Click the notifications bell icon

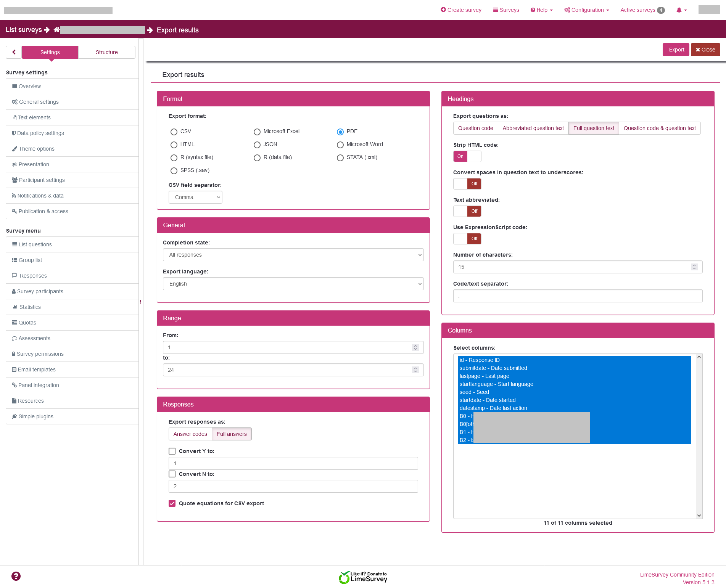pyautogui.click(x=679, y=10)
